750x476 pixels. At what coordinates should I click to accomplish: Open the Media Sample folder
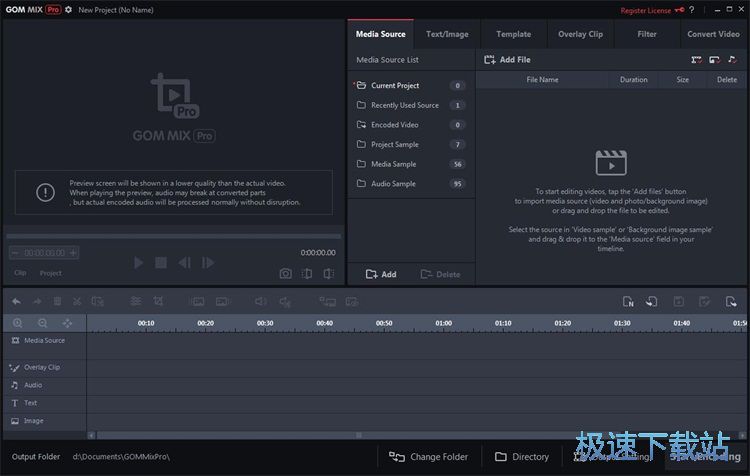393,164
